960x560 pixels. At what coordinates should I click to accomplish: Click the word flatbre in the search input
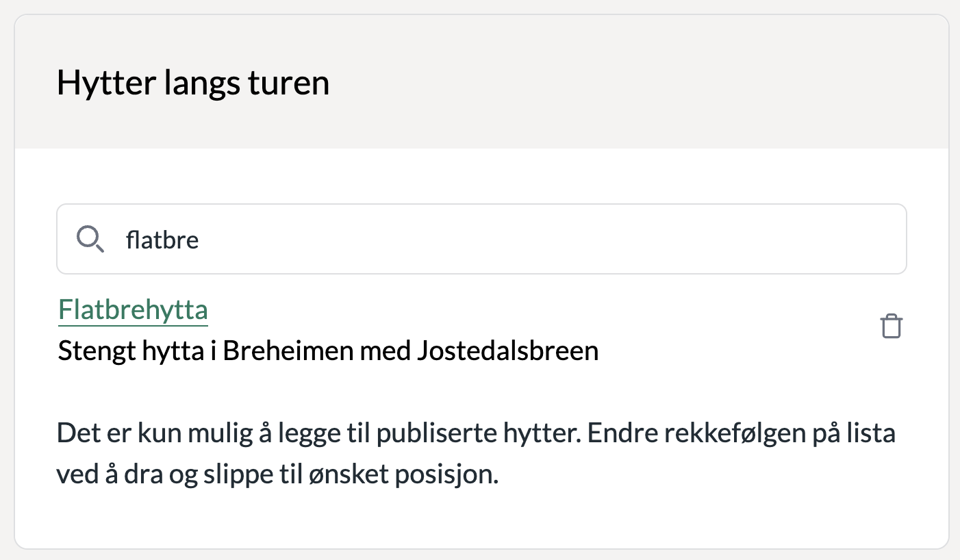tap(162, 240)
